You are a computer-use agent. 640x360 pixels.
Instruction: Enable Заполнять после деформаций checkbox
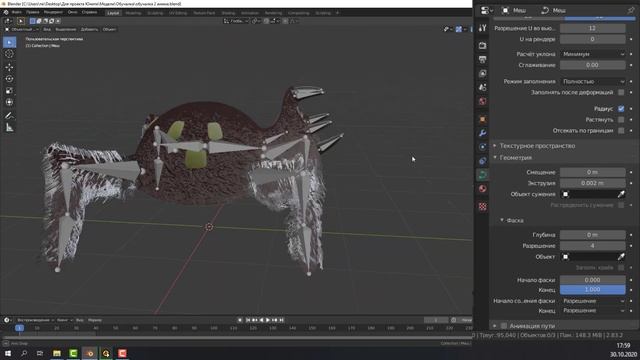(621, 92)
